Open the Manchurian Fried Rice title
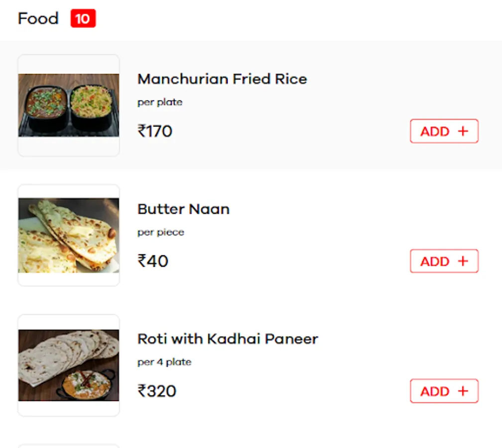The height and width of the screenshot is (448, 502). (222, 79)
